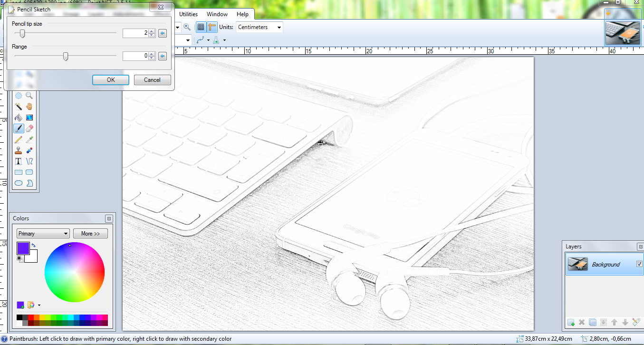Open the Window menu
This screenshot has height=345, width=644.
pyautogui.click(x=217, y=14)
